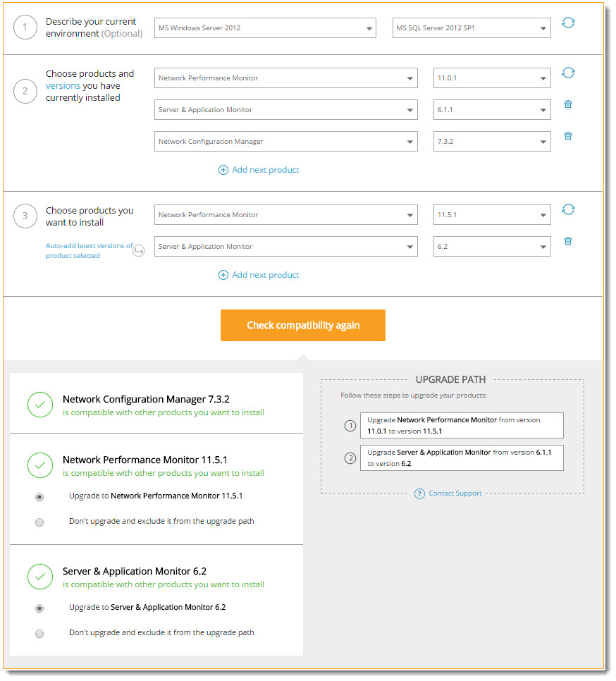Click green checkmark for Server & Application Monitor 6.2
This screenshot has height=681, width=616.
point(40,577)
